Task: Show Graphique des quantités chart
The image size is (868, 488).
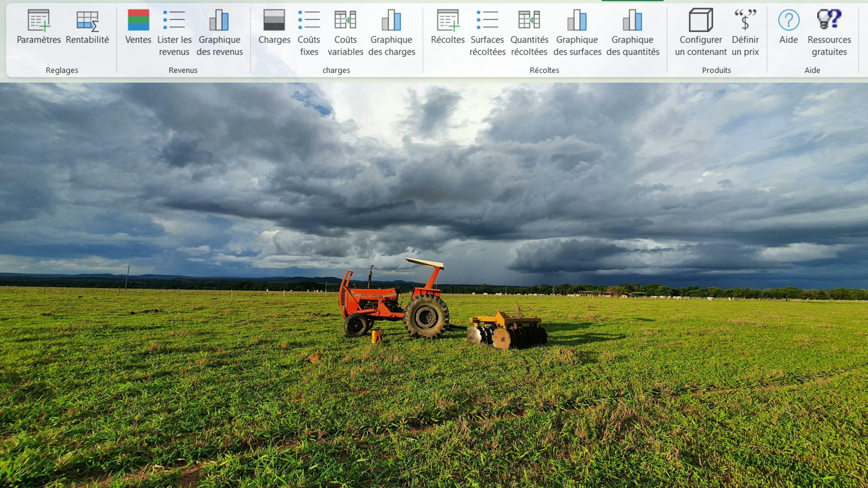Action: pos(632,20)
